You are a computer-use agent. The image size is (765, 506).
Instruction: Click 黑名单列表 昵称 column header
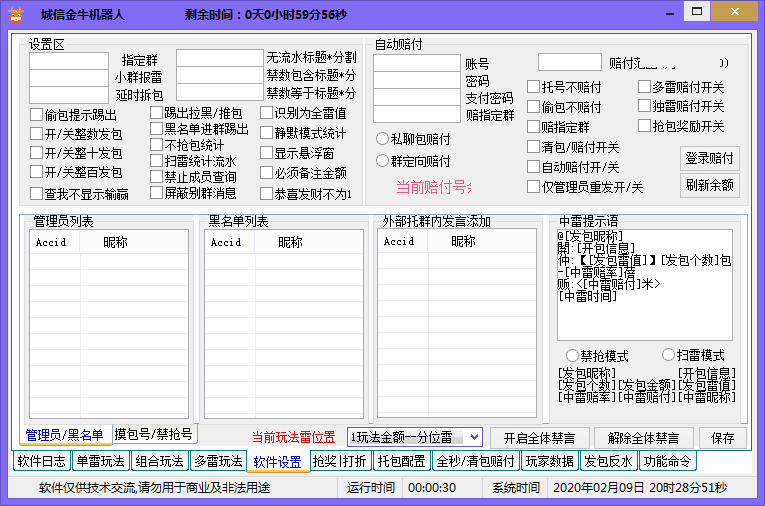(x=308, y=243)
